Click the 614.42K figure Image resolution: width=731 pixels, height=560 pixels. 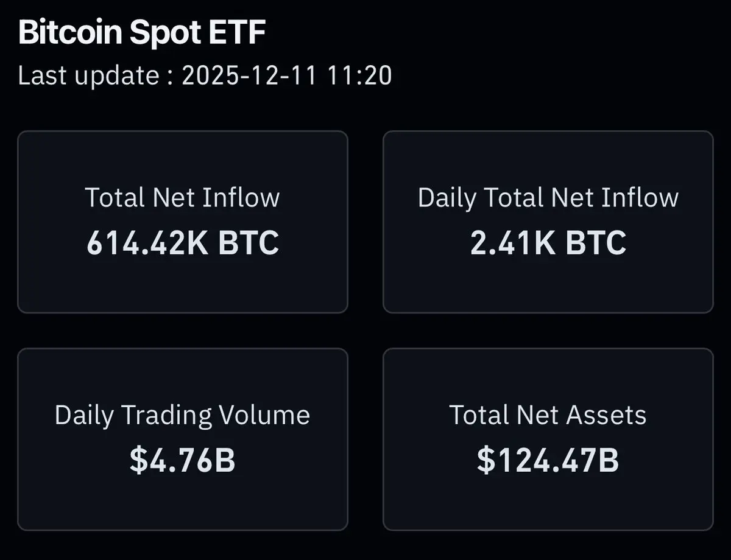tap(147, 243)
